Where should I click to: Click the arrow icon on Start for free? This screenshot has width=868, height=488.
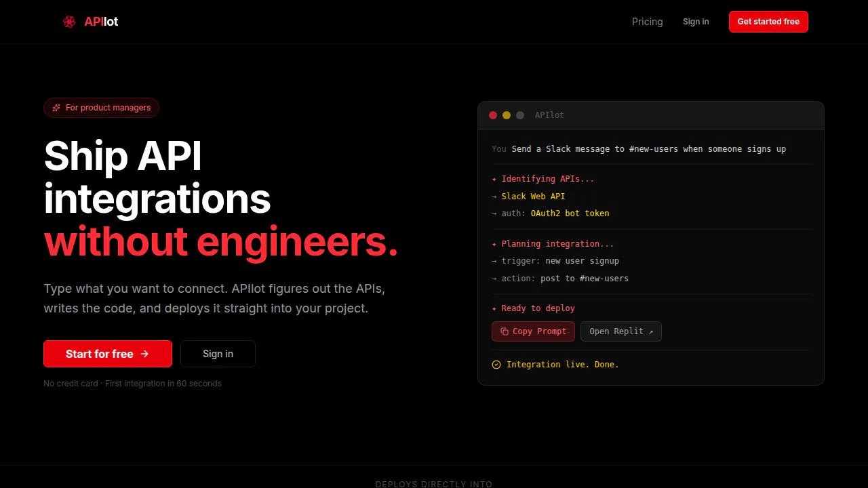(x=144, y=354)
